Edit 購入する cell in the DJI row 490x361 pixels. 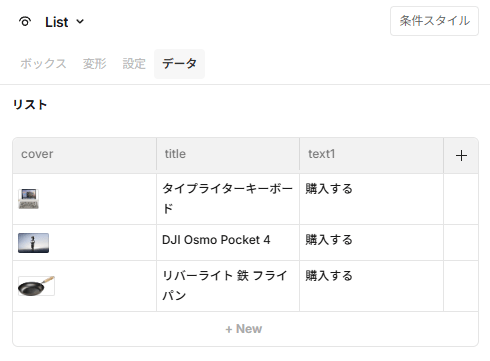(371, 243)
